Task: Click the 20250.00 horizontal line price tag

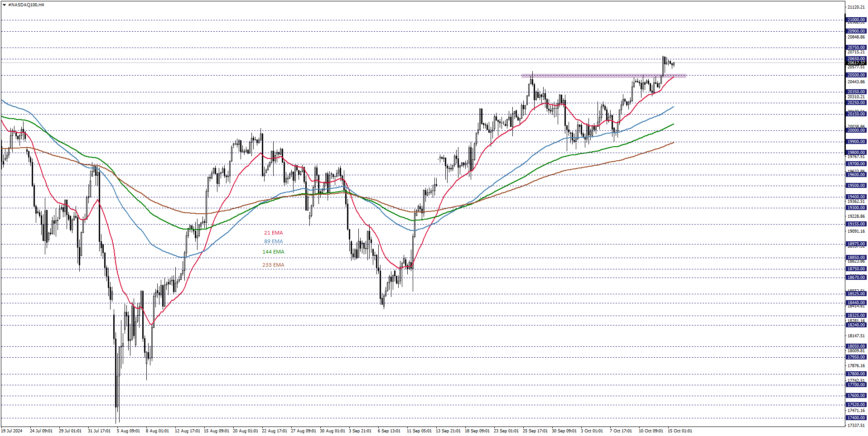Action: click(856, 103)
